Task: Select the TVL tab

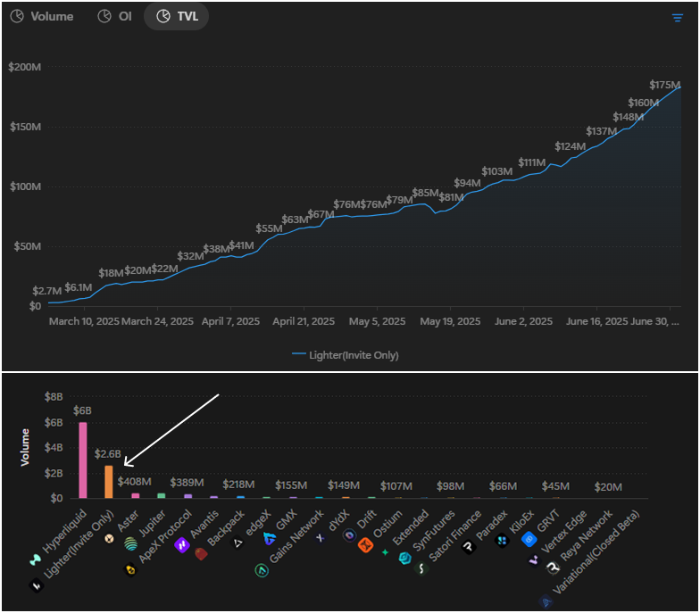Action: [177, 16]
